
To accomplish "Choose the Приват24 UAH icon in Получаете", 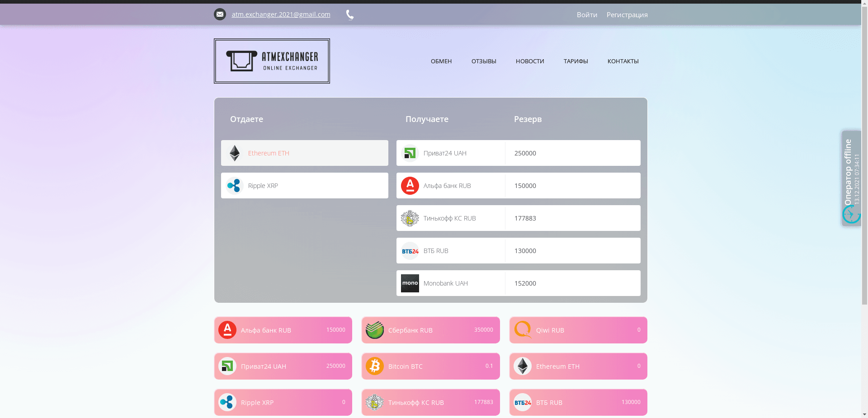I will [410, 153].
